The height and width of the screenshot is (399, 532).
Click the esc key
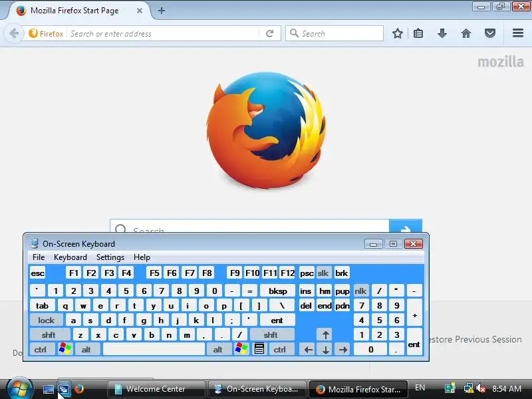38,273
